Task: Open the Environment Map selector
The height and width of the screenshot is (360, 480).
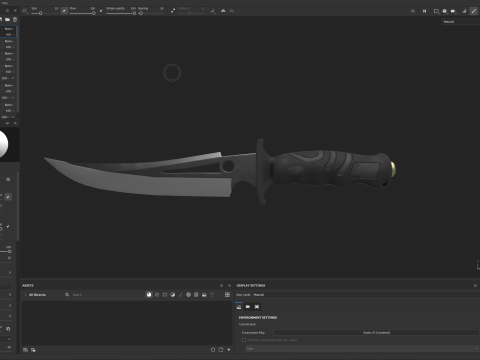Action: tap(377, 333)
